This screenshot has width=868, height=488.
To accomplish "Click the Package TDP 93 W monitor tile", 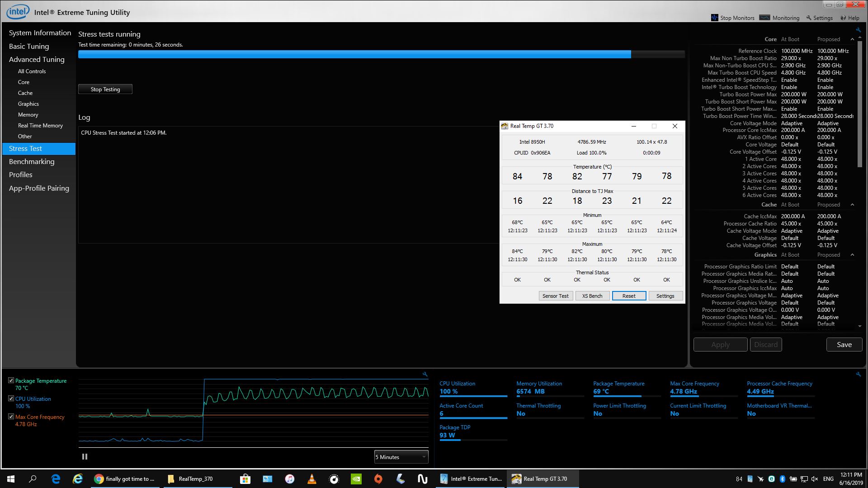I will click(473, 432).
